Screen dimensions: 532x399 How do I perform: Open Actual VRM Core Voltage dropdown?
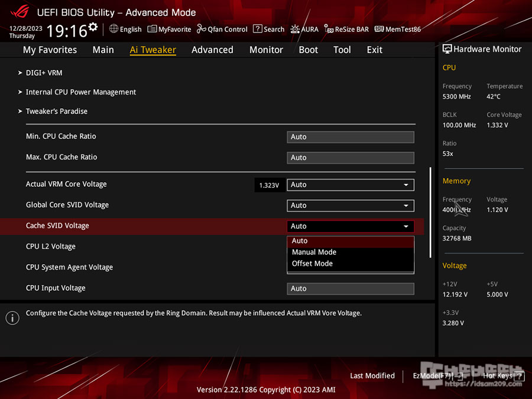351,185
